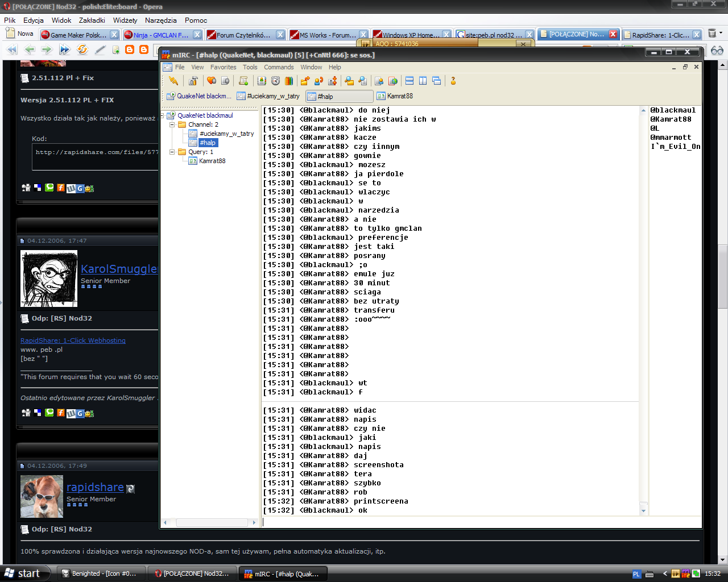Open mIRC Options hammer icon
The height and width of the screenshot is (582, 728).
[193, 81]
